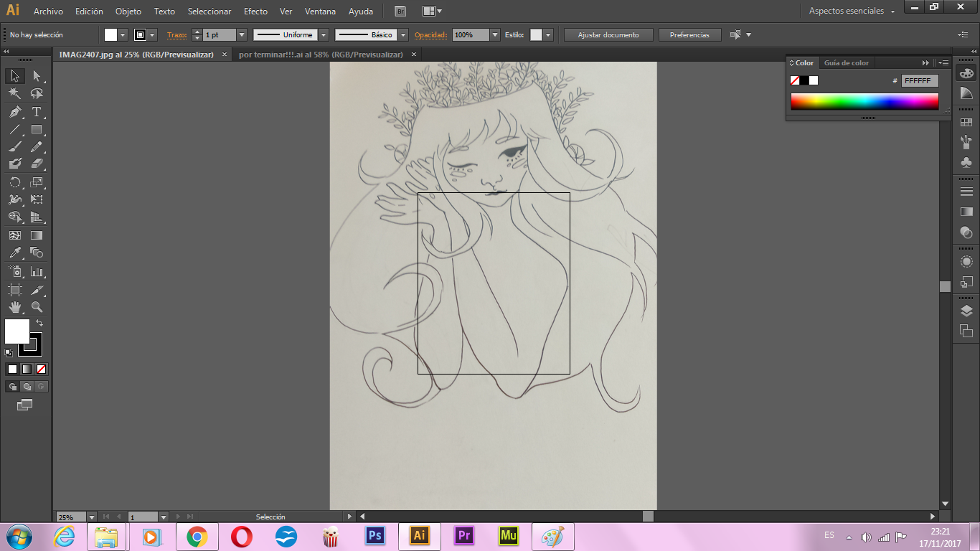
Task: Select the Paintbrush tool
Action: [x=15, y=147]
